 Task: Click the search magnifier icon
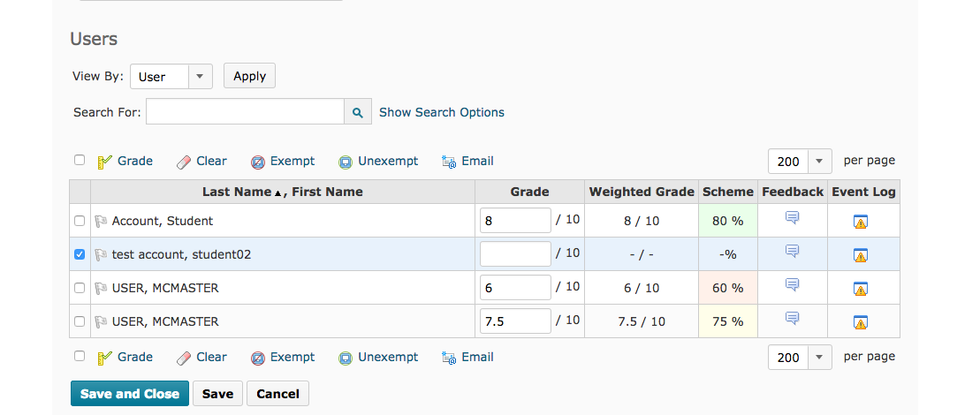pos(357,112)
